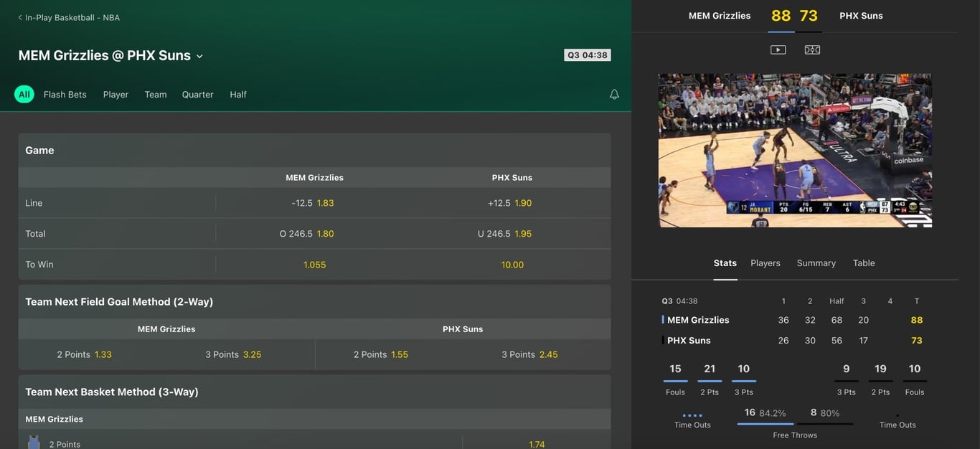Click the live video stream icon
This screenshot has height=449, width=980.
point(778,49)
